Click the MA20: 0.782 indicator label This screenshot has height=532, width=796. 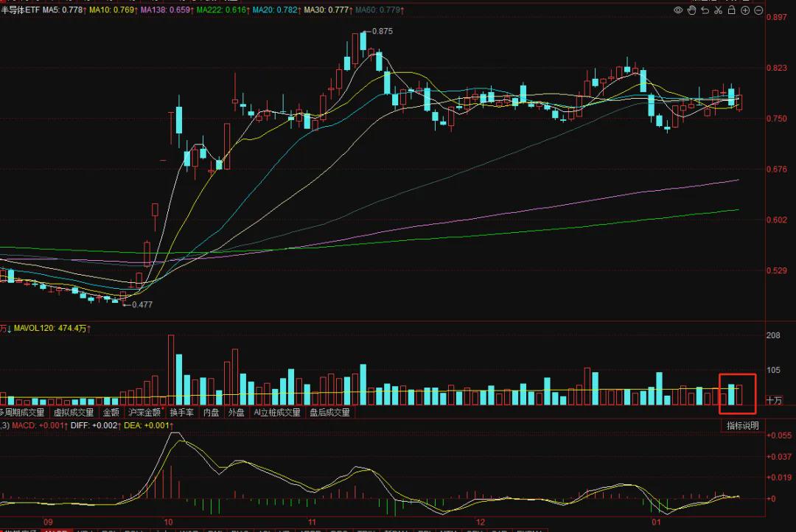coord(276,10)
